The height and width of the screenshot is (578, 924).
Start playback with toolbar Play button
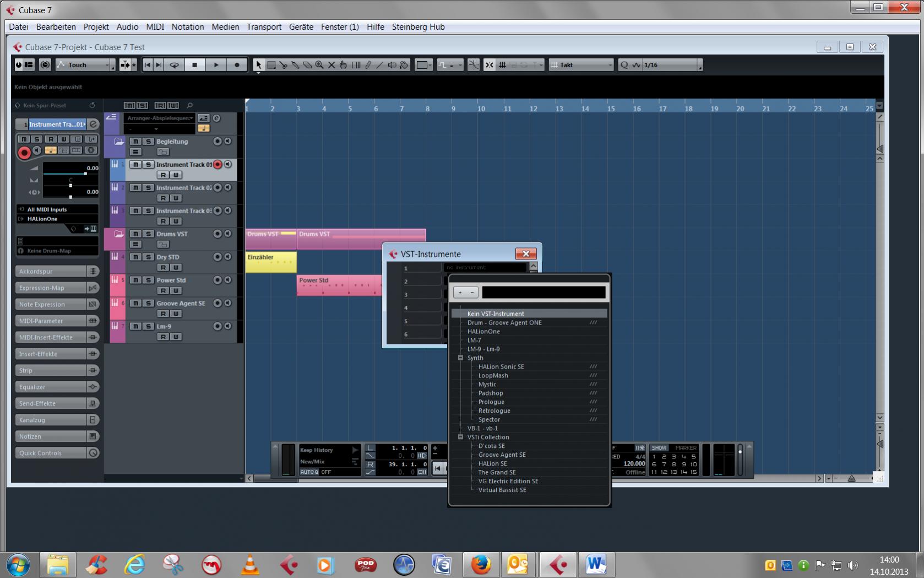pos(216,65)
